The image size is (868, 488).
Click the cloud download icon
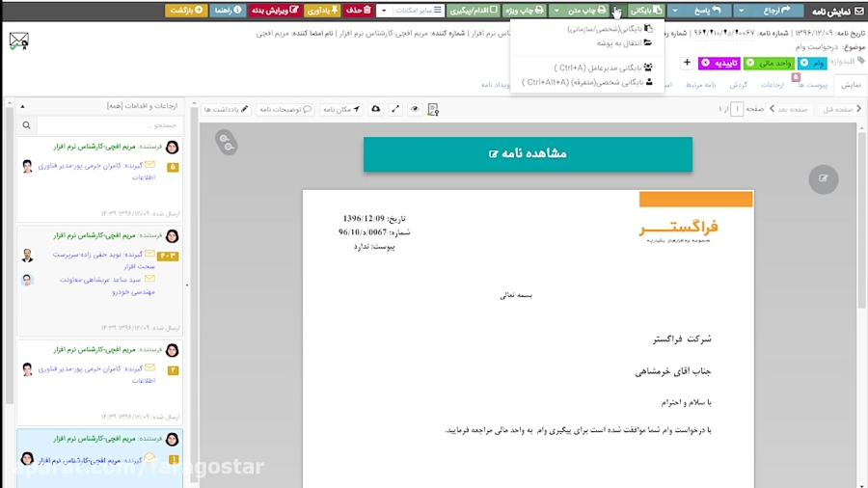[375, 109]
